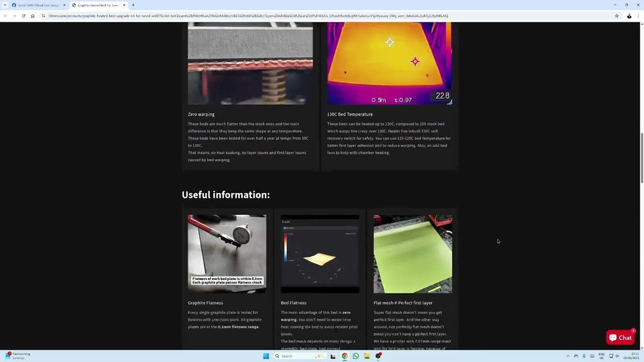
Task: Switch to Sovol SV08 Official User Group tab
Action: point(39,5)
